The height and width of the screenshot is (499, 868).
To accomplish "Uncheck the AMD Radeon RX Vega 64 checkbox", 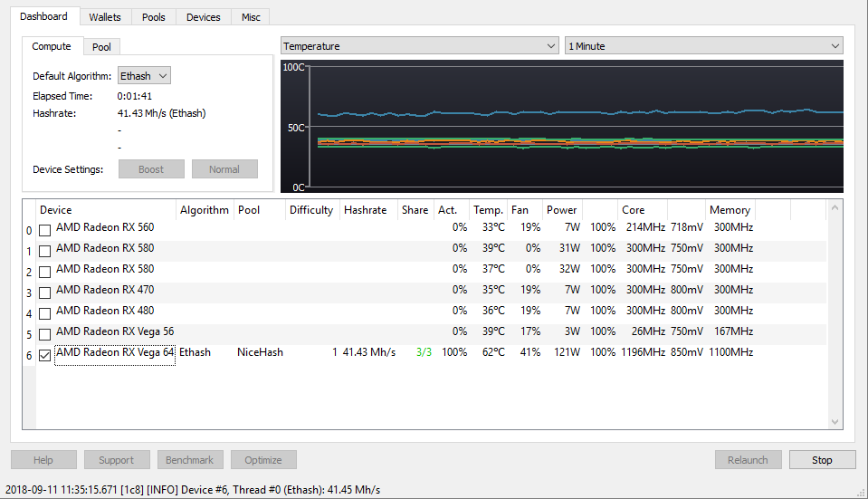I will tap(45, 356).
